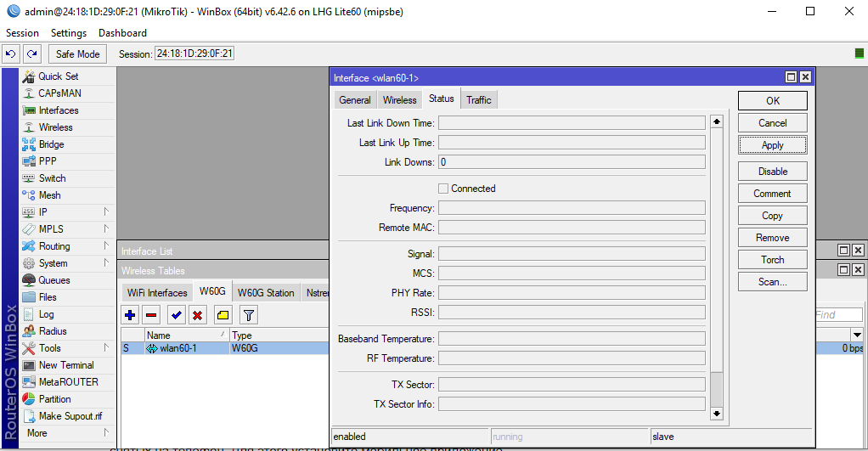
Task: Click the Disable button in dialog
Action: point(772,172)
